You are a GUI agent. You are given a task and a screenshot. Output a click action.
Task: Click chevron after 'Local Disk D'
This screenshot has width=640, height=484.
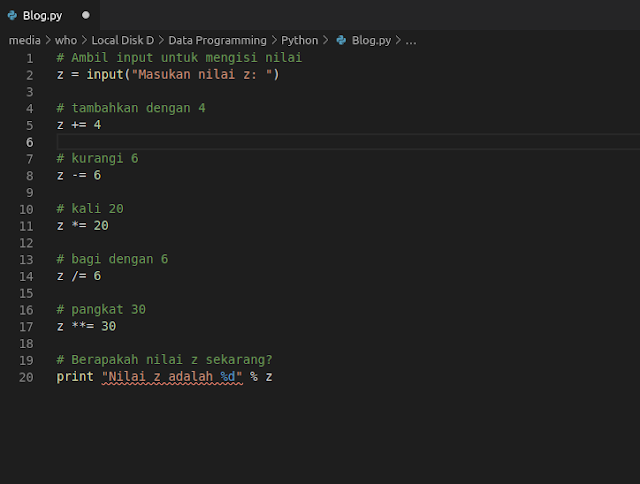(161, 40)
